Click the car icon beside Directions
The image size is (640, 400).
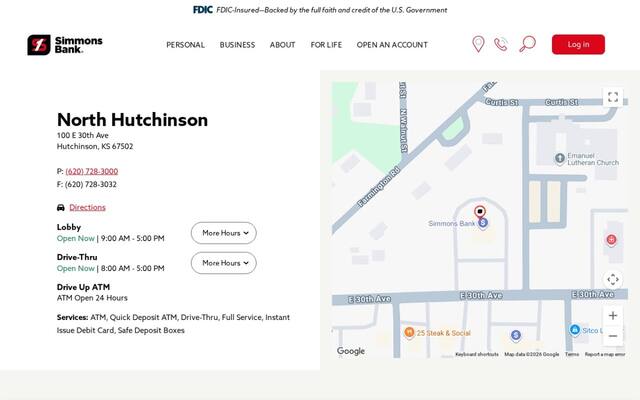pyautogui.click(x=61, y=208)
